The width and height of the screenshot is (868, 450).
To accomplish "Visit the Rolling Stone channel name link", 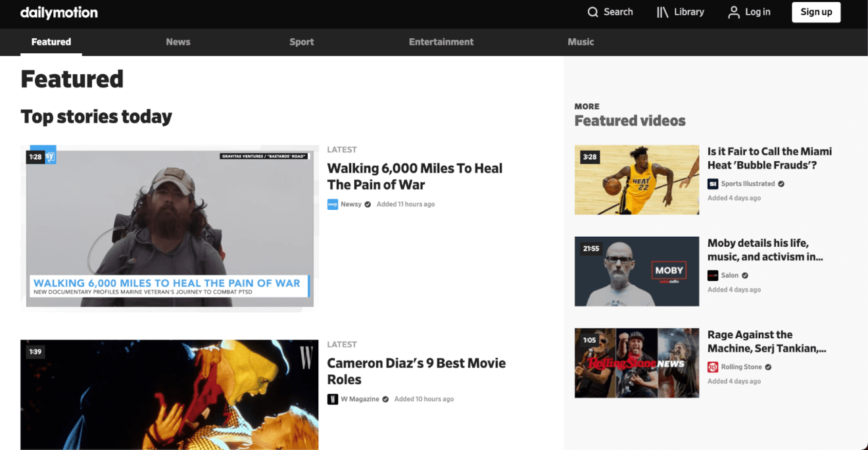I will point(741,366).
